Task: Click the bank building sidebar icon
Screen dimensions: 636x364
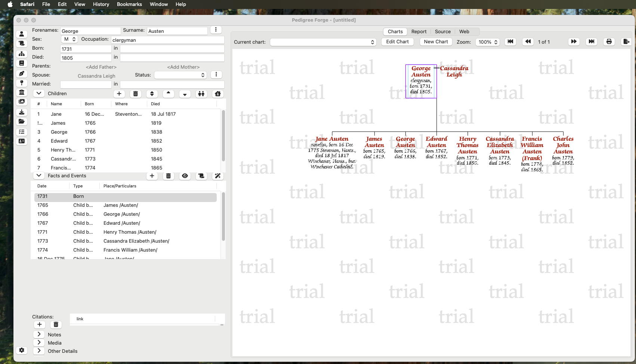Action: [x=22, y=92]
